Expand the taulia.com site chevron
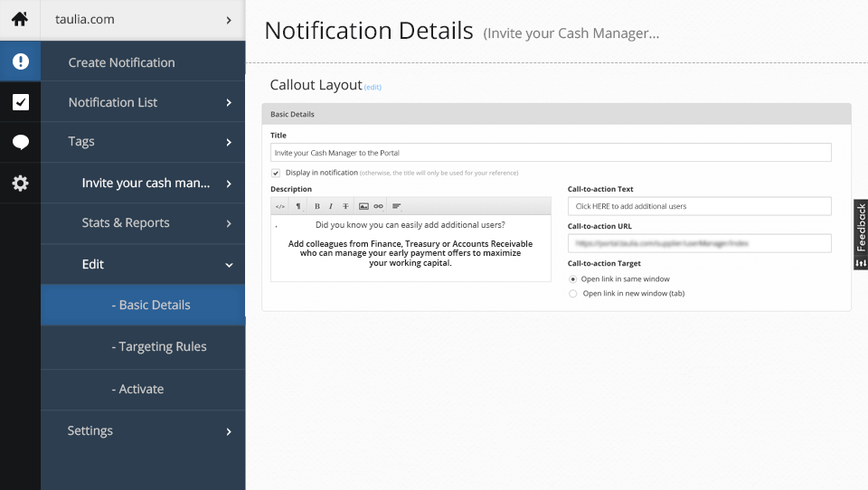This screenshot has width=868, height=490. pyautogui.click(x=229, y=20)
